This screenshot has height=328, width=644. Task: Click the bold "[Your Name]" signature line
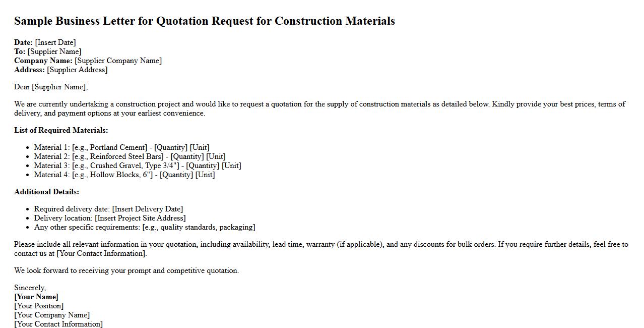(36, 297)
